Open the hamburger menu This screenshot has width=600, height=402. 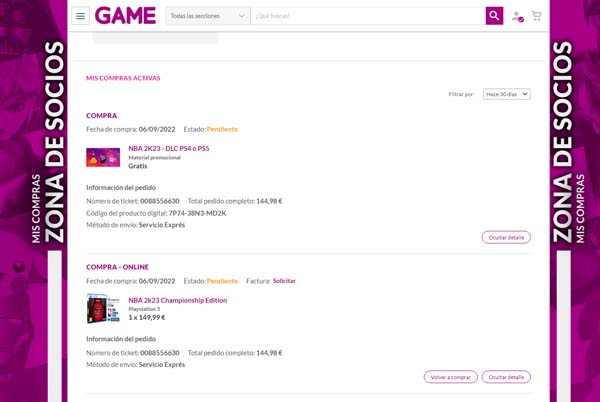[x=80, y=16]
